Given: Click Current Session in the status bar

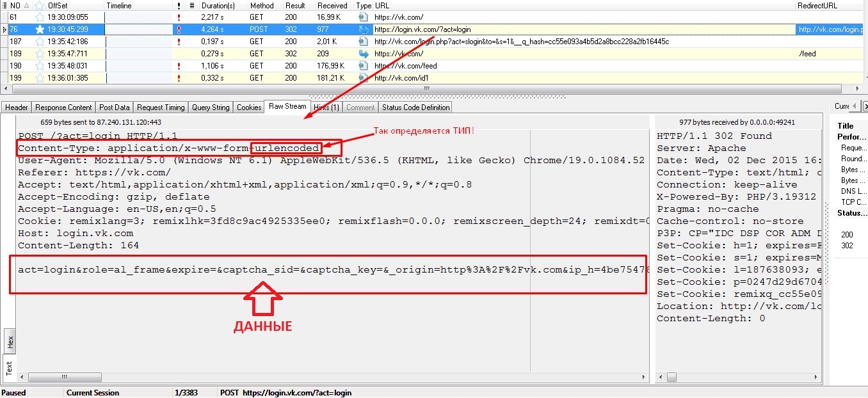Looking at the screenshot, I should (x=93, y=393).
